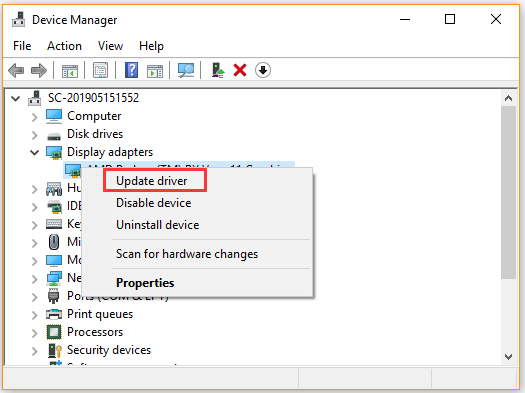Click the Network adapters category icon
The image size is (525, 393).
pyautogui.click(x=54, y=278)
